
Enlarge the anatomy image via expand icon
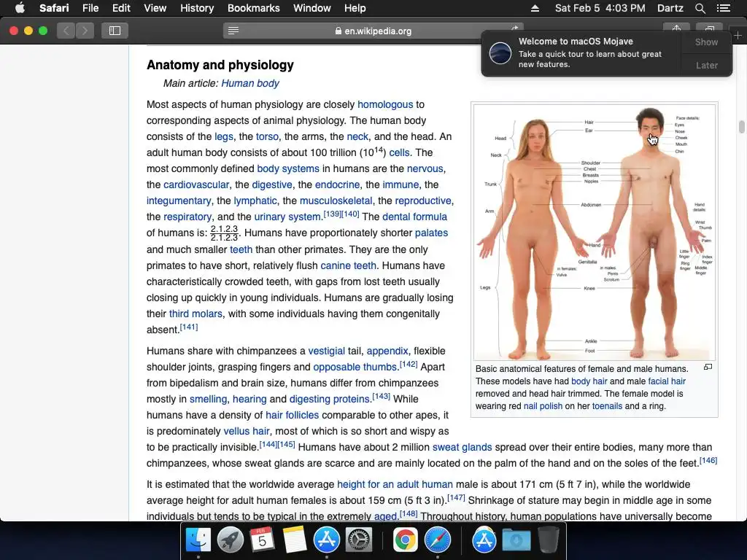tap(708, 367)
